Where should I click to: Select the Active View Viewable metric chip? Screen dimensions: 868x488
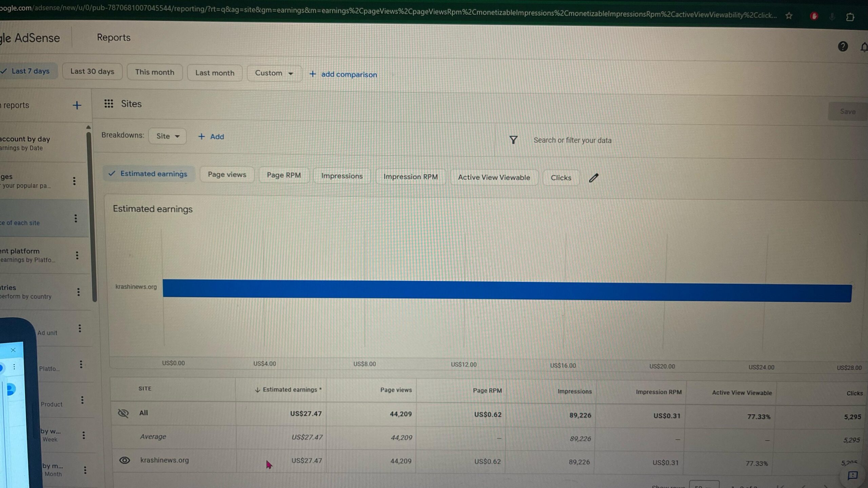[494, 177]
